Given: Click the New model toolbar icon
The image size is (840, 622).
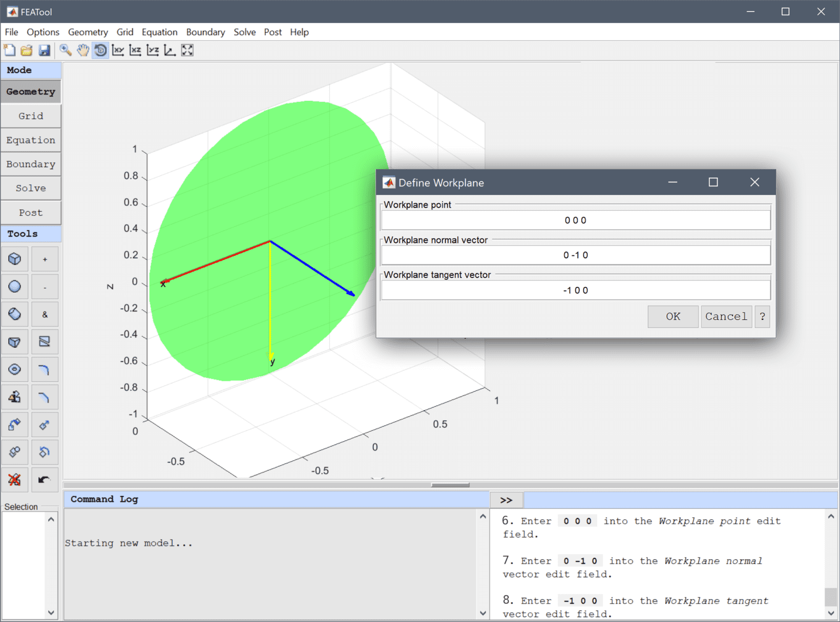Looking at the screenshot, I should click(x=9, y=50).
